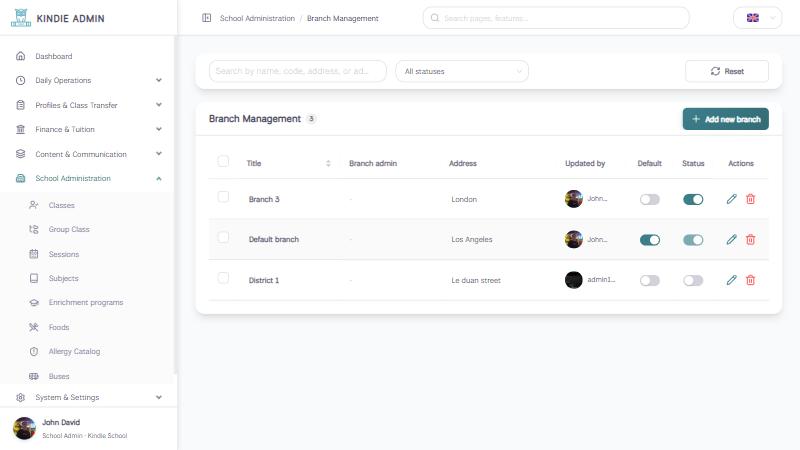Open the Subjects submenu item
Screen dimensions: 800x450
[x=63, y=278]
